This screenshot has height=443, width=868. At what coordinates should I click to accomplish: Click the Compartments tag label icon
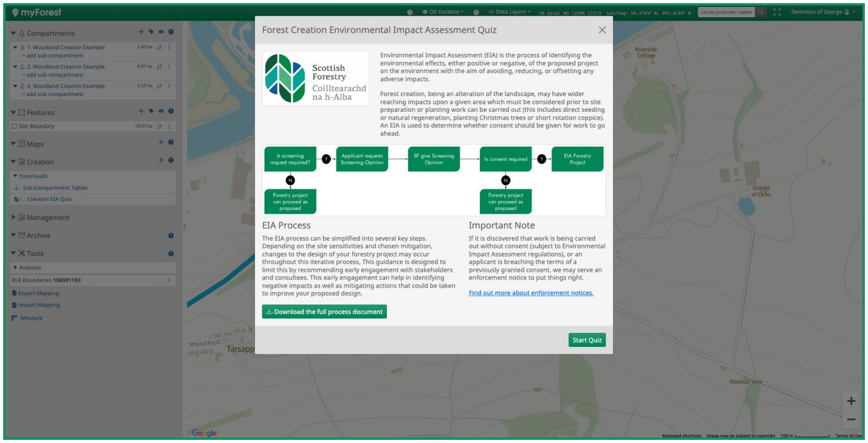(152, 32)
